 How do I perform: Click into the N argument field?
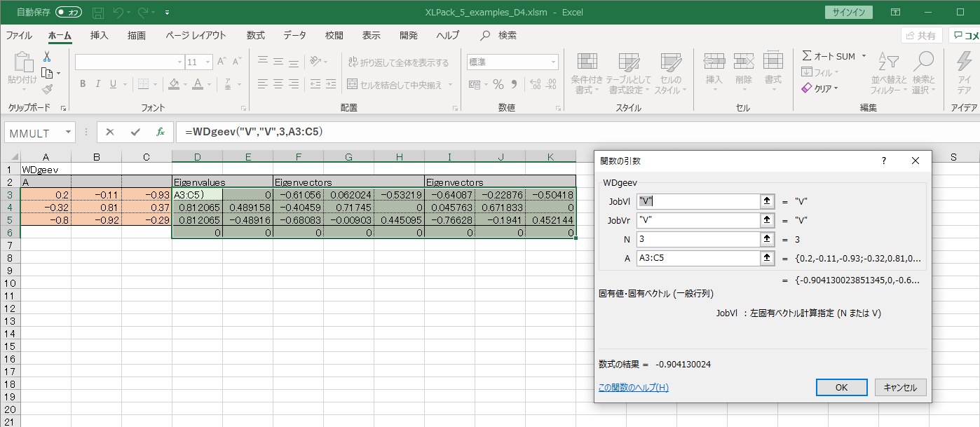(697, 239)
